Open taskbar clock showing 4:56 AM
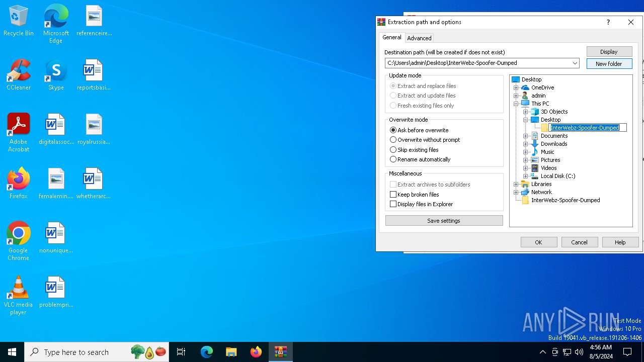Viewport: 644px width, 362px height. coord(601,352)
